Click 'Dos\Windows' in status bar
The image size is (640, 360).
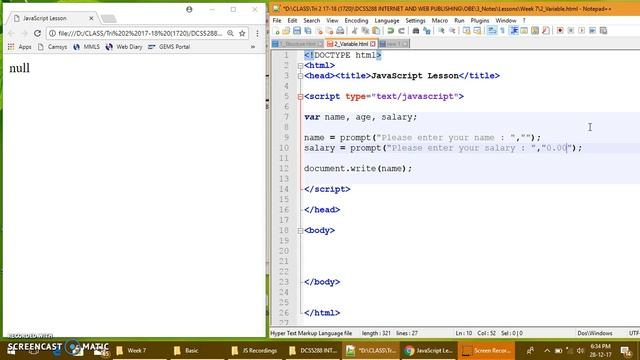[x=595, y=333]
